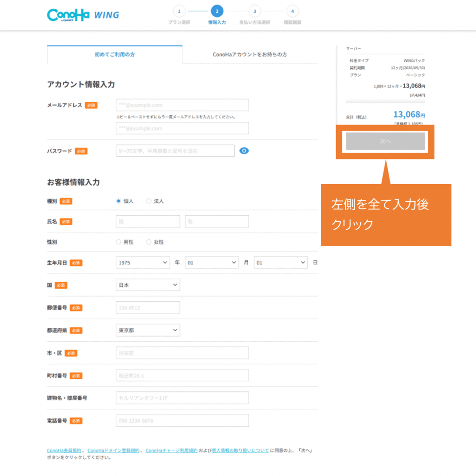The height and width of the screenshot is (476, 476).
Task: Click the first メールアドレス input field
Action: click(182, 105)
